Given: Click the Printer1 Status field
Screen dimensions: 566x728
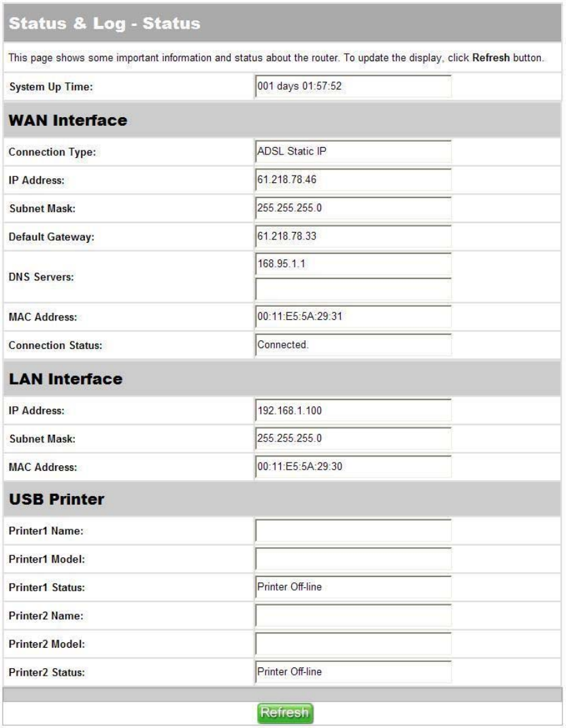Looking at the screenshot, I should (352, 587).
